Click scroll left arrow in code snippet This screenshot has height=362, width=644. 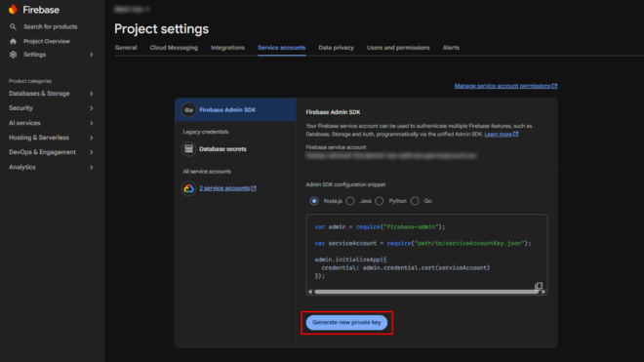(310, 292)
